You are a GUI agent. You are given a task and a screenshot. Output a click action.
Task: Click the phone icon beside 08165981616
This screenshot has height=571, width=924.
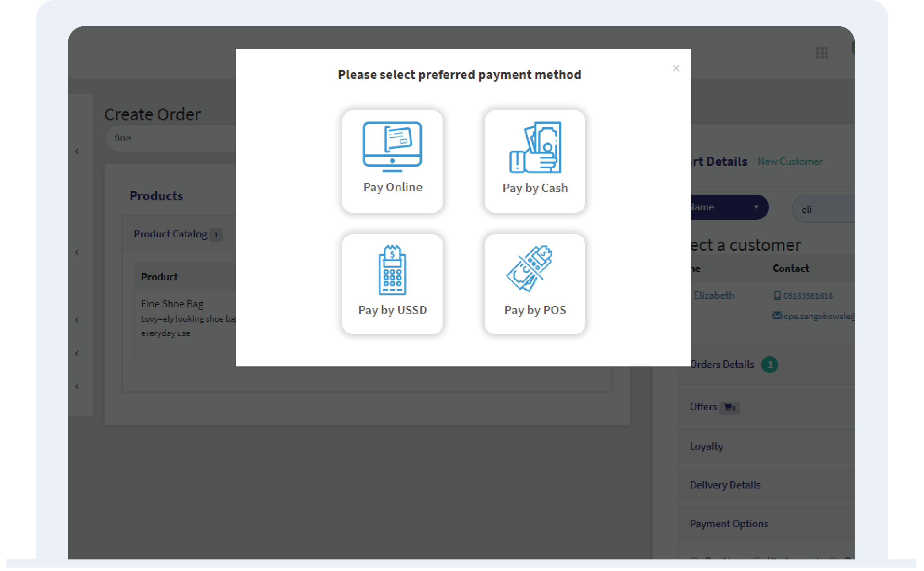(x=776, y=296)
